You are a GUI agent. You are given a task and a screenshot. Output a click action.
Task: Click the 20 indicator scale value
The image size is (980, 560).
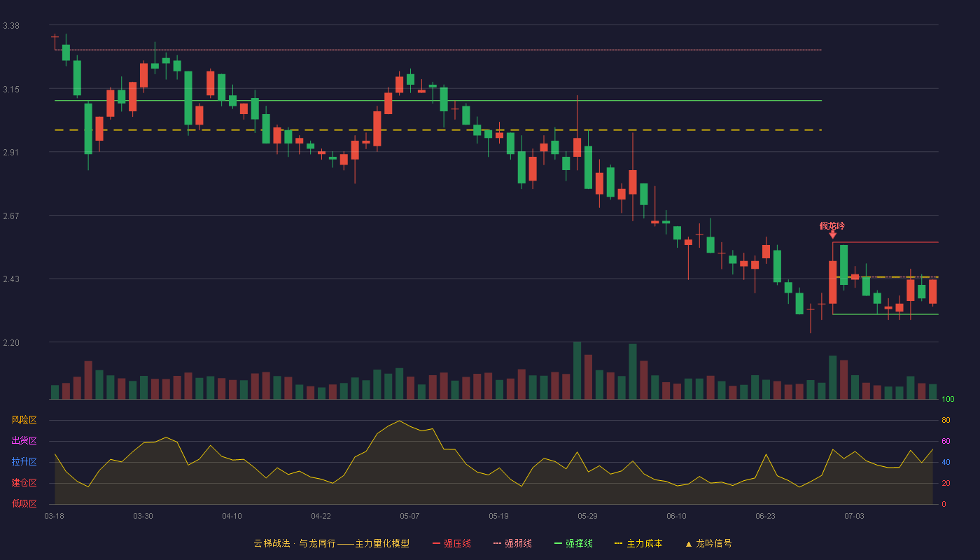[946, 483]
